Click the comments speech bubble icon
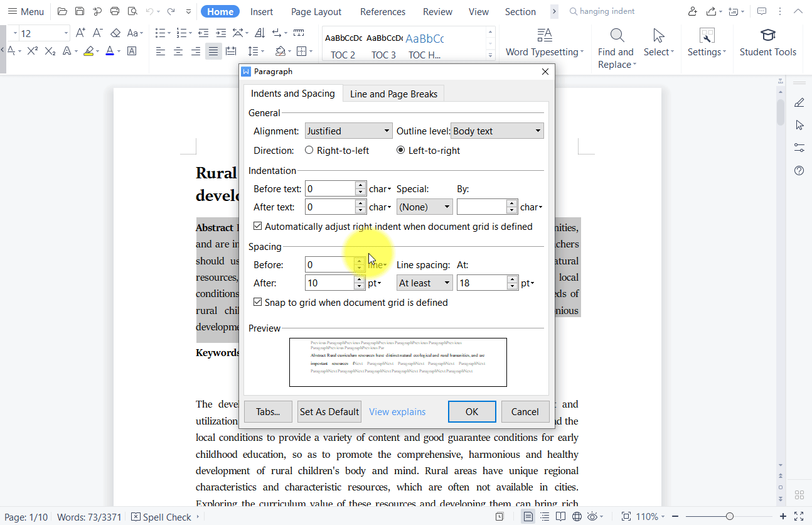This screenshot has width=812, height=525. coord(762,11)
